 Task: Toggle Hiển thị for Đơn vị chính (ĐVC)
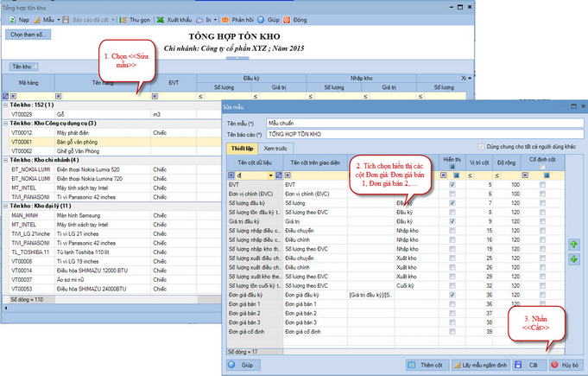(452, 194)
